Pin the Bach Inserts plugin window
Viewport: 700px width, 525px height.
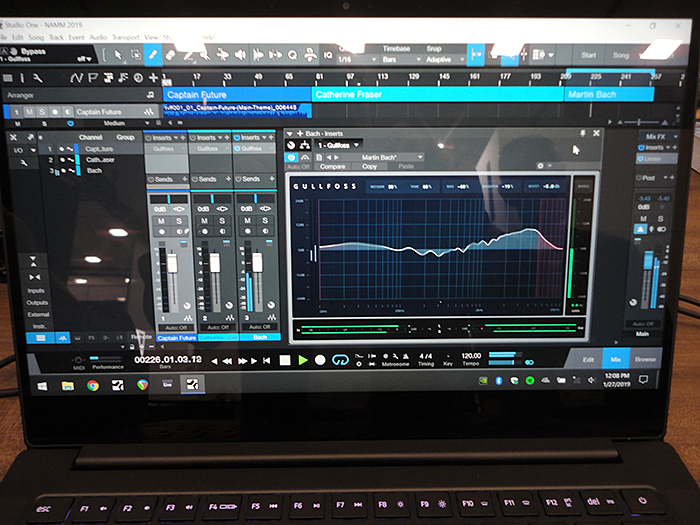coord(582,133)
